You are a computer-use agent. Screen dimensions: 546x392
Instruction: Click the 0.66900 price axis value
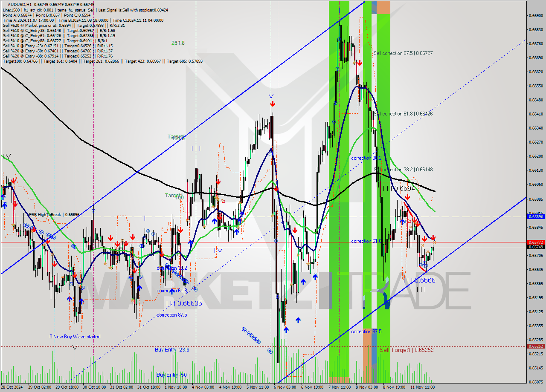pos(536,16)
